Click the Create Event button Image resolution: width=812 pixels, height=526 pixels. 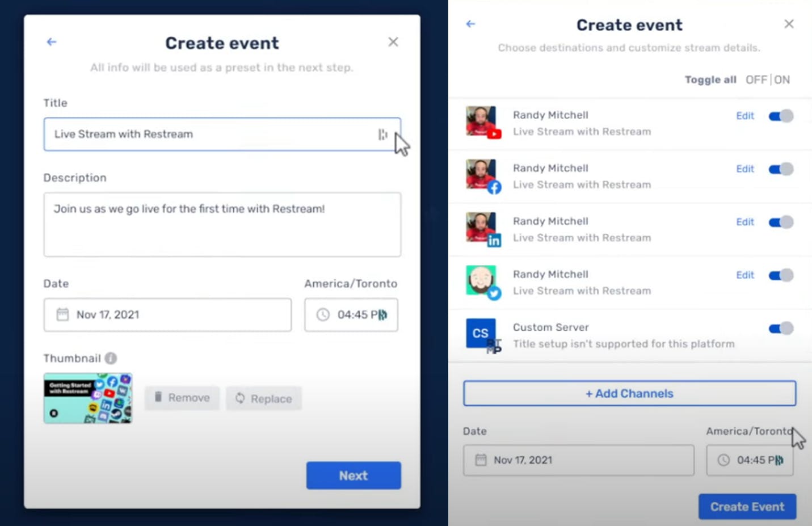[747, 507]
